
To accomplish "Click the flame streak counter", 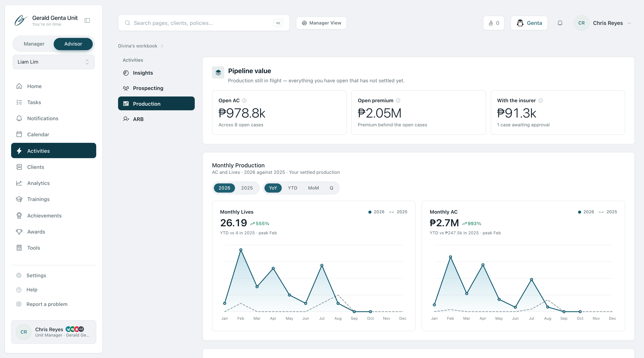I will point(494,23).
